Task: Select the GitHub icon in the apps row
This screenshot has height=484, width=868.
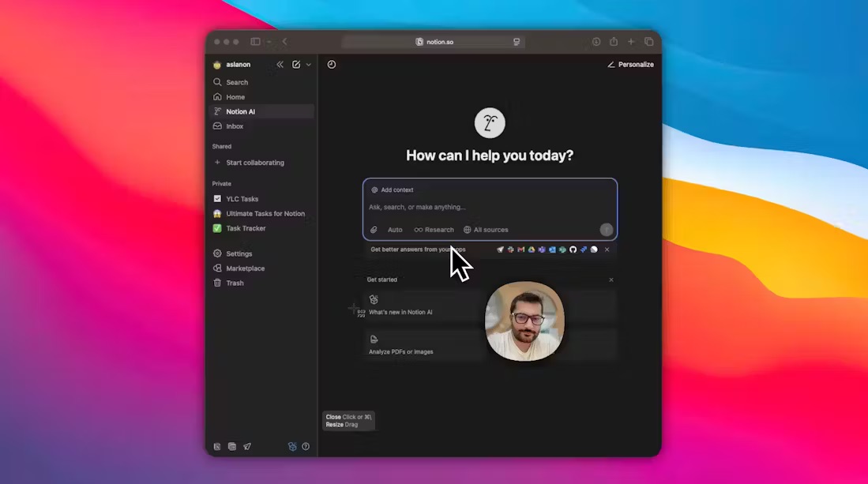Action: pyautogui.click(x=573, y=250)
